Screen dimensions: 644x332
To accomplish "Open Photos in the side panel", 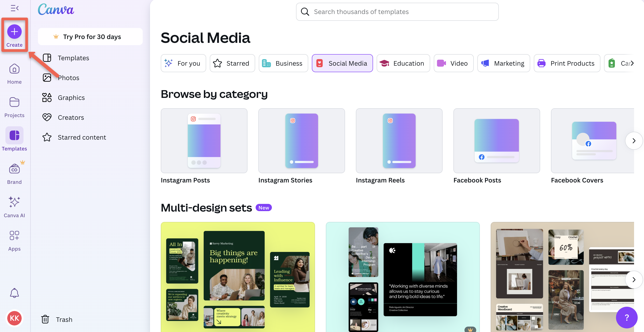I will (x=90, y=78).
